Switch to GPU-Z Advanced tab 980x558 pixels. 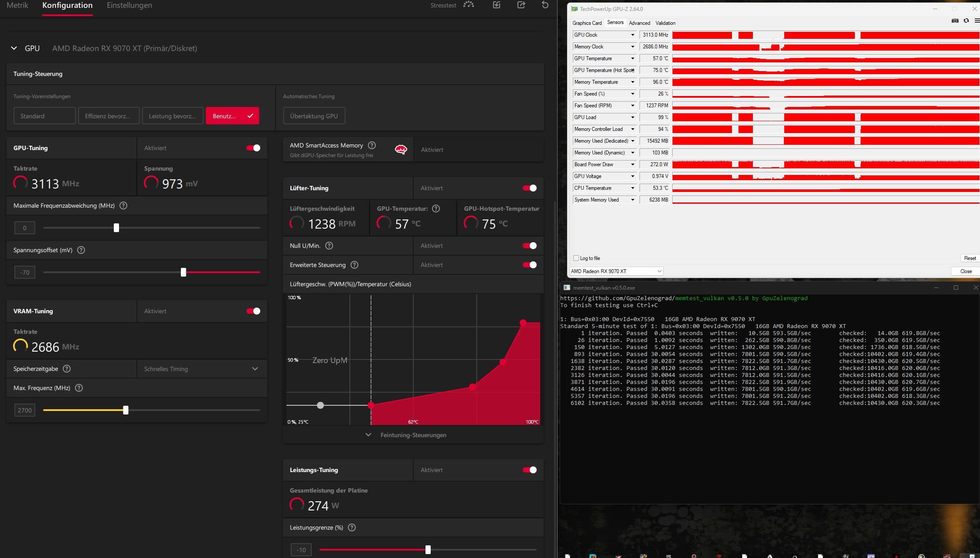640,23
